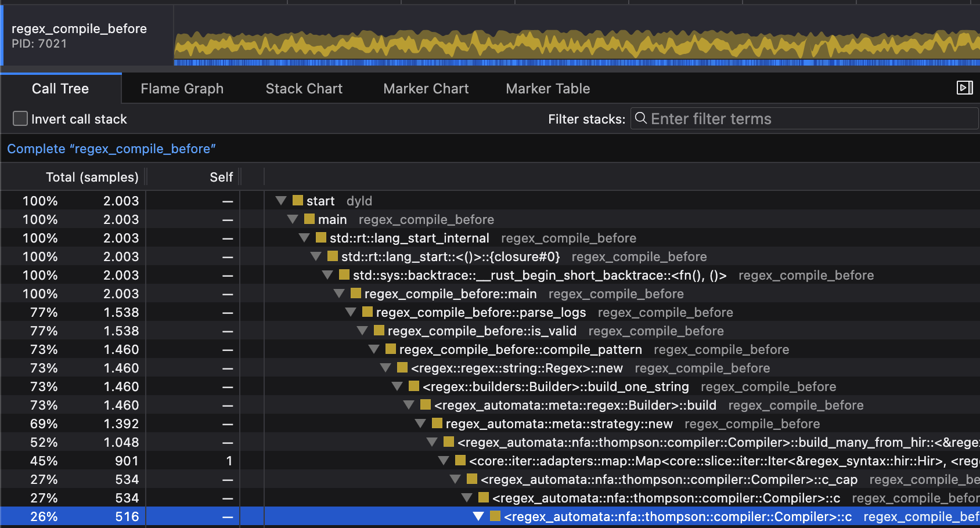Image resolution: width=980 pixels, height=528 pixels.
Task: Select the regex_compile_before PID 7021 track
Action: 87,35
